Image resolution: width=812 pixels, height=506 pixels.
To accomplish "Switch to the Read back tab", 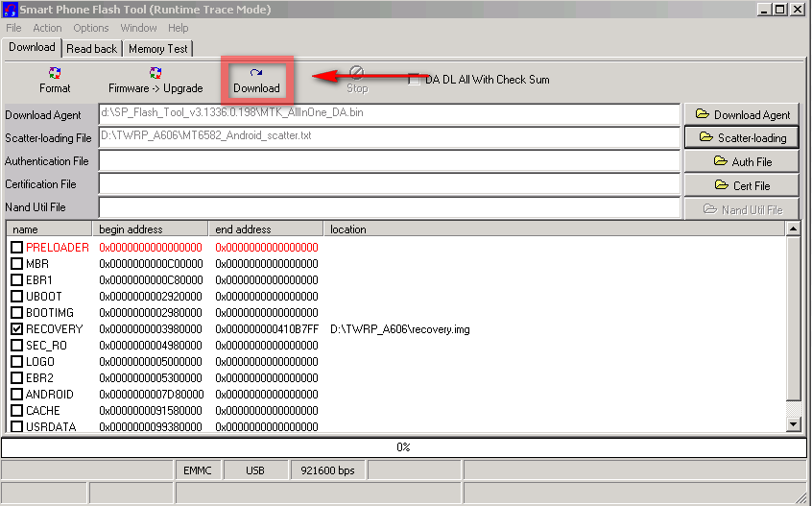I will pos(92,49).
